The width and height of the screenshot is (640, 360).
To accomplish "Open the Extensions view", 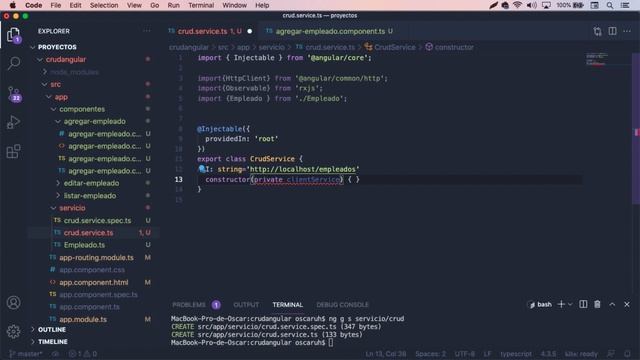I will (x=13, y=151).
